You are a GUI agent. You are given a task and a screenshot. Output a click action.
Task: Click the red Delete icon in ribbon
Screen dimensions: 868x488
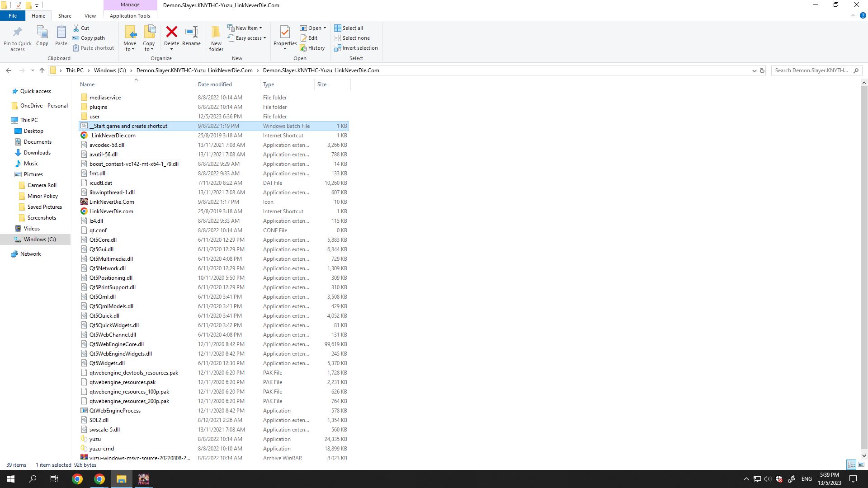(x=171, y=32)
